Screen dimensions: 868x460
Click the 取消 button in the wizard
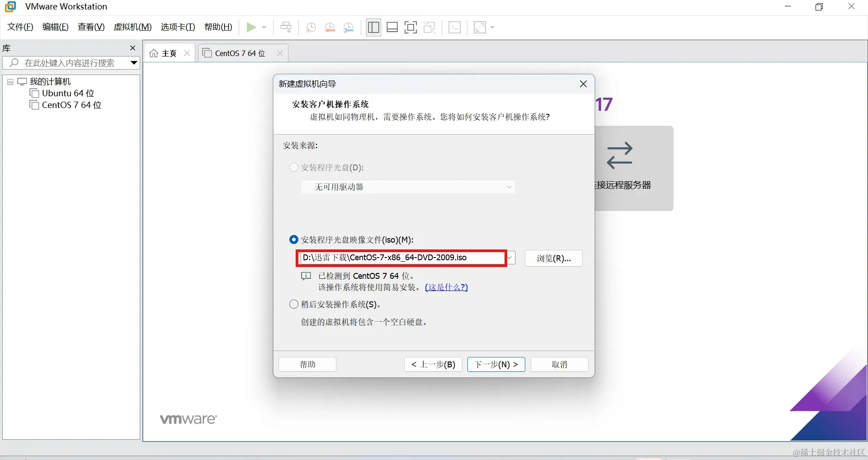[x=560, y=365]
